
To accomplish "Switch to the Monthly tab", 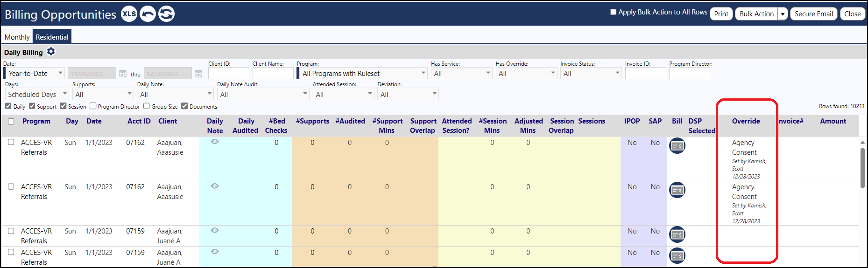I will click(17, 37).
